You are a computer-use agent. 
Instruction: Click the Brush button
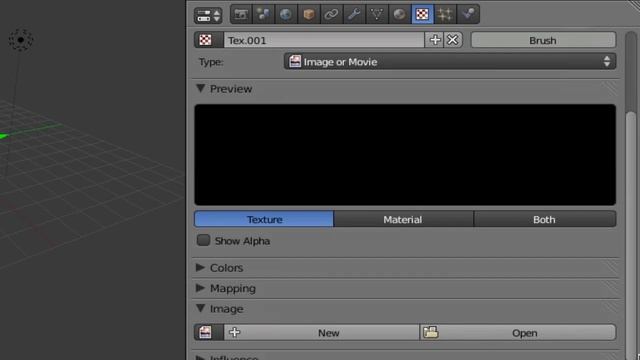pos(543,40)
